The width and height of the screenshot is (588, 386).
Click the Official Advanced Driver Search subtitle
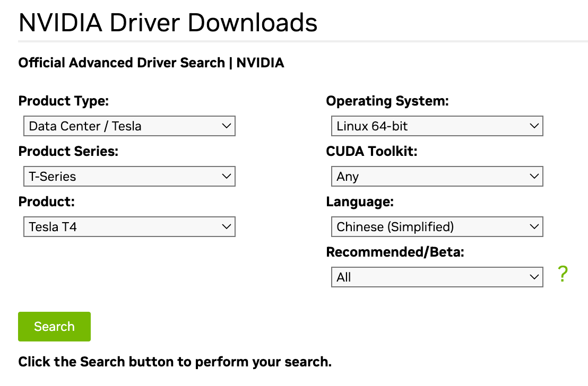[151, 63]
